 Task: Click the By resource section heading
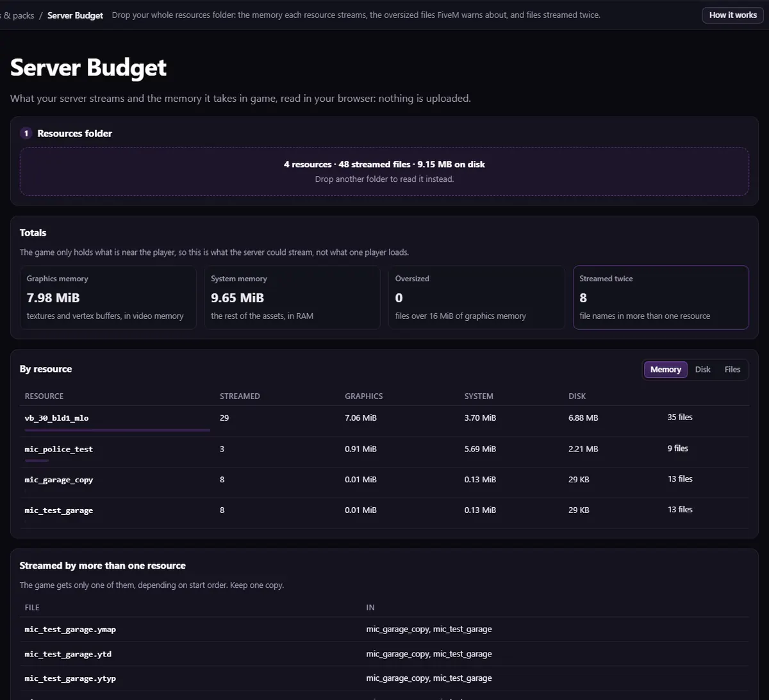tap(45, 369)
